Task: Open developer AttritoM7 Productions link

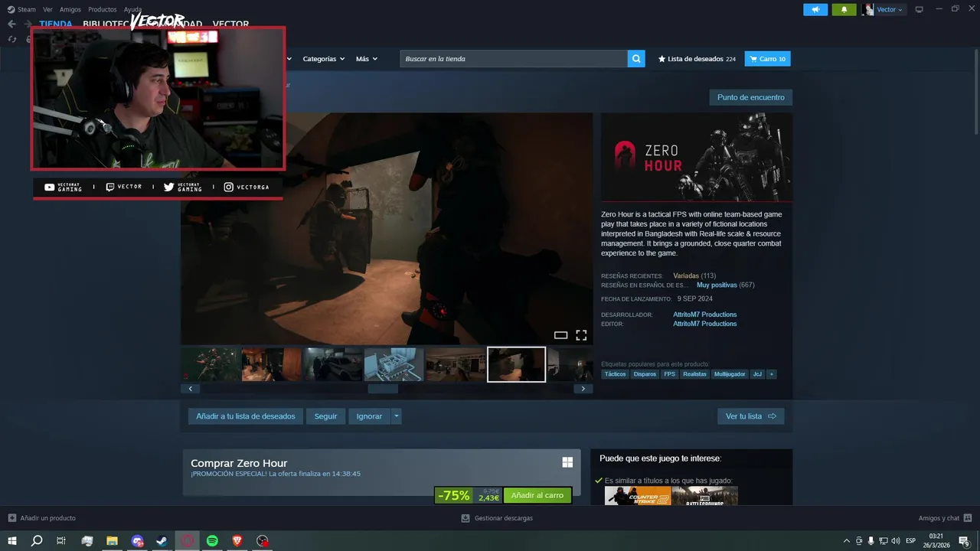Action: [x=704, y=315]
